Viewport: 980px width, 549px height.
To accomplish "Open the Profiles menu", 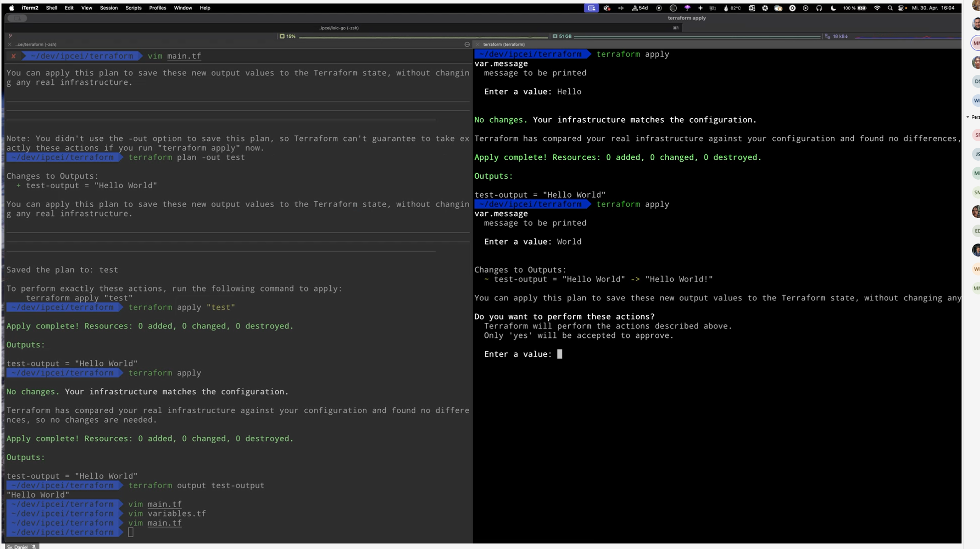I will pos(158,8).
